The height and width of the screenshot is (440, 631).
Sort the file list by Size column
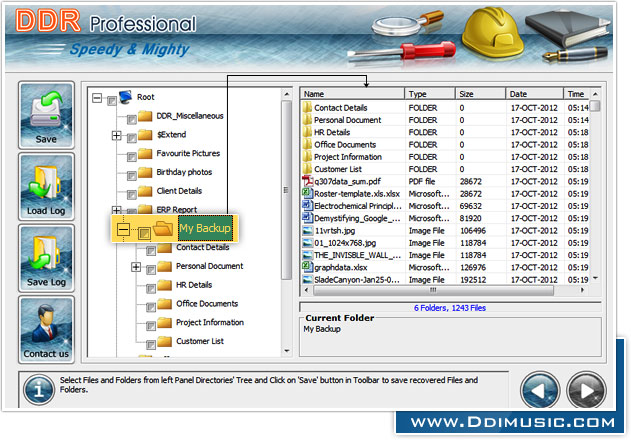click(480, 94)
